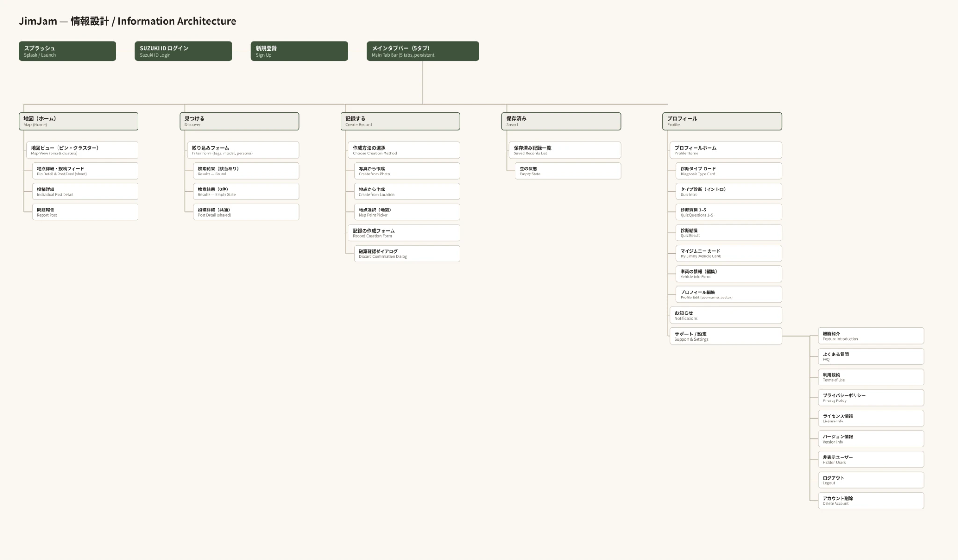958x560 pixels.
Task: Click the Logout card
Action: tap(871, 480)
